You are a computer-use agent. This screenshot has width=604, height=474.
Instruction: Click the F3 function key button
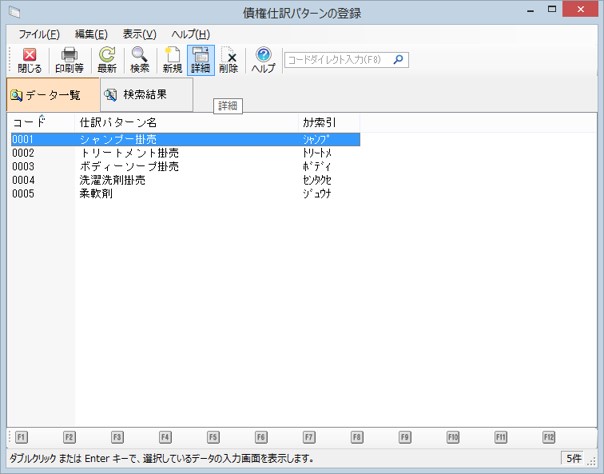[x=117, y=437]
